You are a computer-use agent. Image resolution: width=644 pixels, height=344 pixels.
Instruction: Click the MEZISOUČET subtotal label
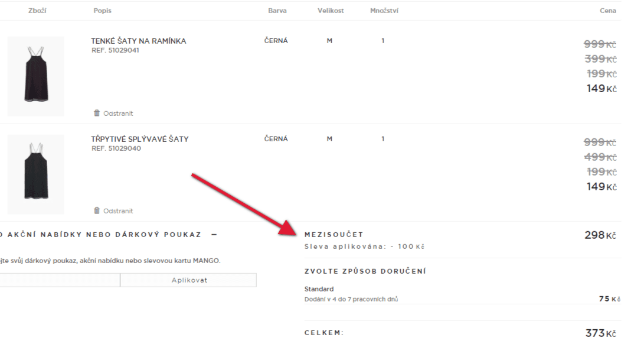334,235
